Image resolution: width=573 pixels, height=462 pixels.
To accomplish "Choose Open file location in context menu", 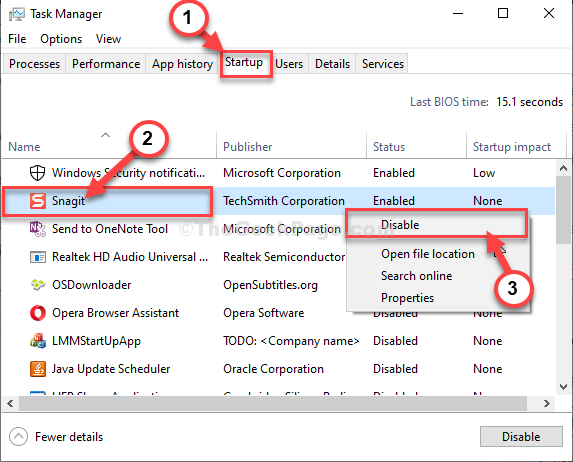I will pyautogui.click(x=428, y=254).
